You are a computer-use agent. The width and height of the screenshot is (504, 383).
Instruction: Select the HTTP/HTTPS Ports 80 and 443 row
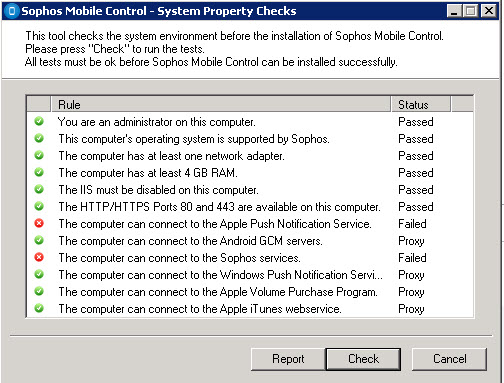point(250,207)
